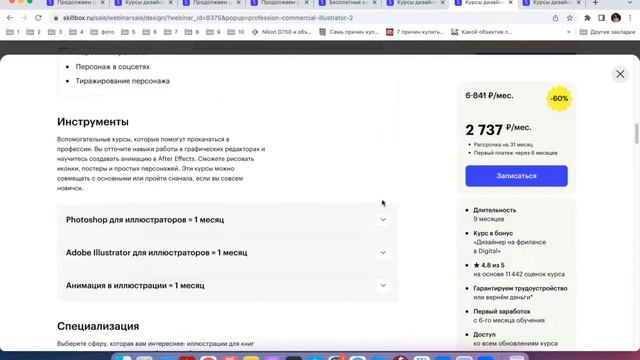The image size is (640, 360).
Task: Open the 7 причин купить bookmark
Action: click(x=415, y=32)
